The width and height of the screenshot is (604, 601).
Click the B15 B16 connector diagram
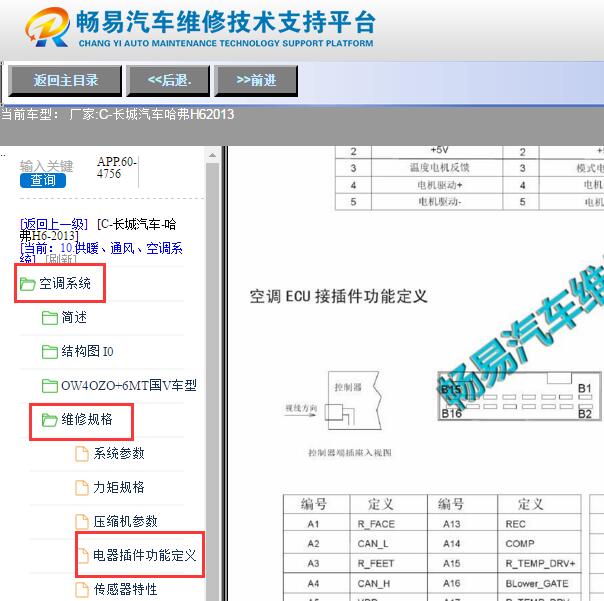tap(520, 396)
